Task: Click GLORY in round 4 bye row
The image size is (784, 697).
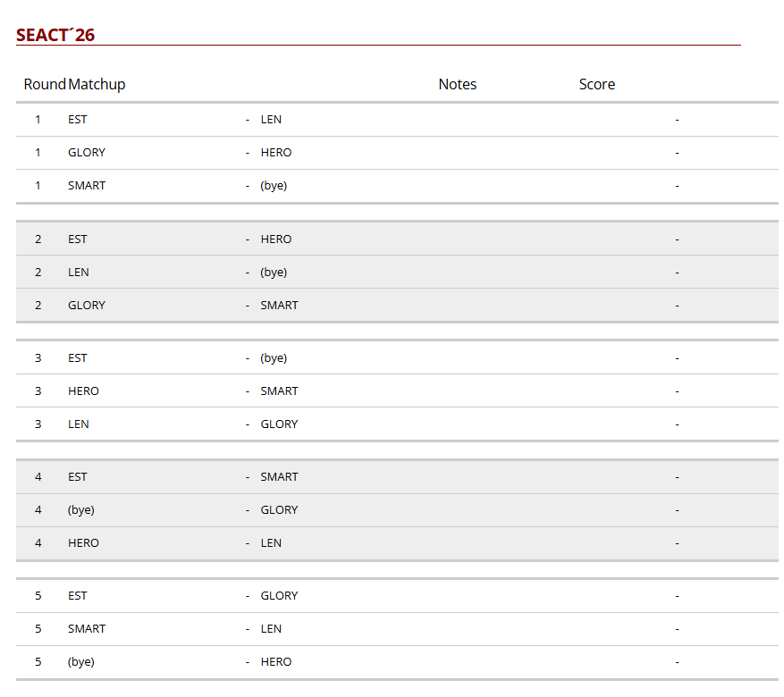Action: pos(279,510)
